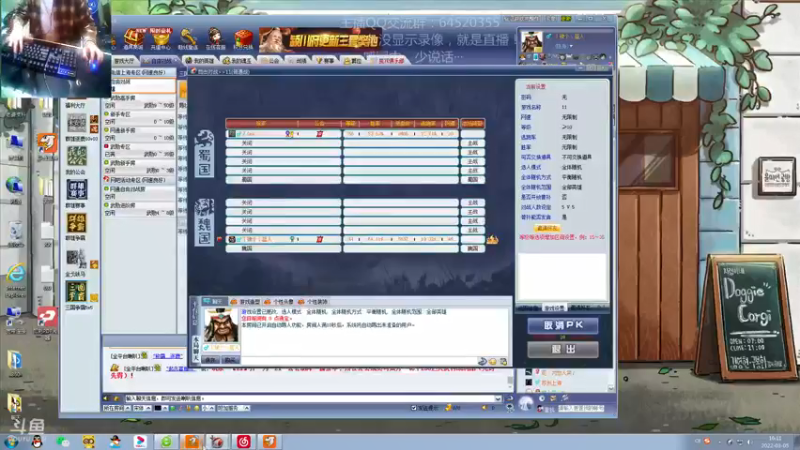This screenshot has width=800, height=450.
Task: Click the 游戏设置 tab below settings panel
Action: click(554, 308)
